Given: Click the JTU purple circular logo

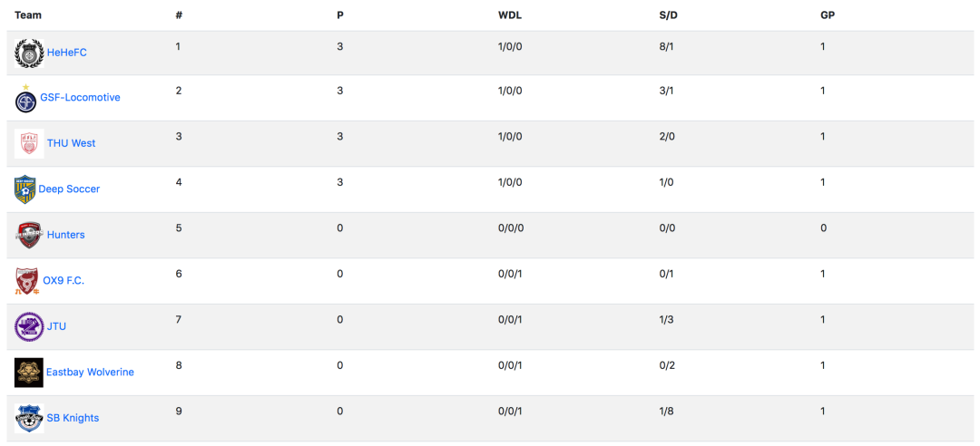Looking at the screenshot, I should click(x=29, y=326).
